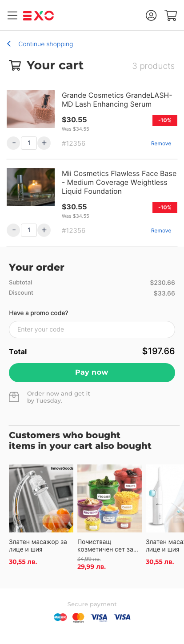
Task: Remove the Mii Cosmetics Flawless Face Base
Action: click(x=161, y=231)
